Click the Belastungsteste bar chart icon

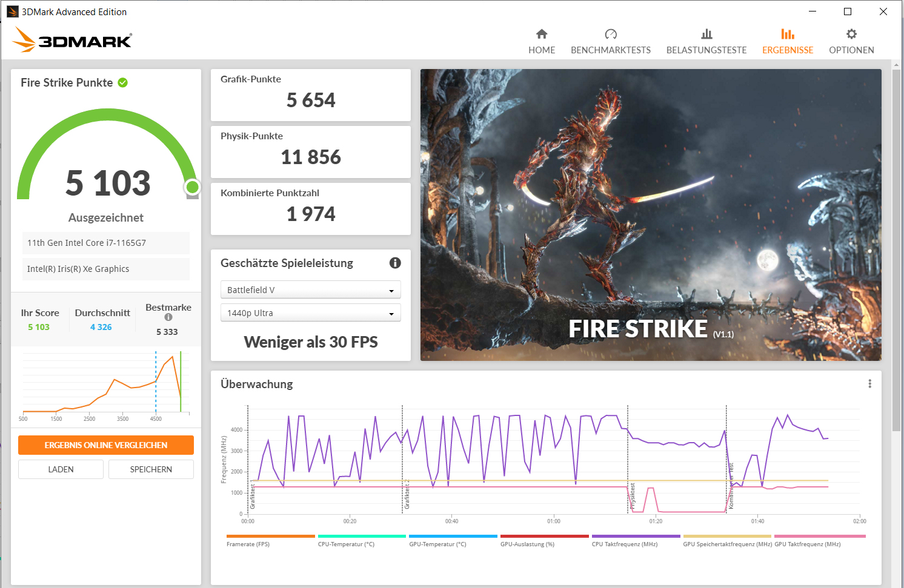tap(706, 34)
